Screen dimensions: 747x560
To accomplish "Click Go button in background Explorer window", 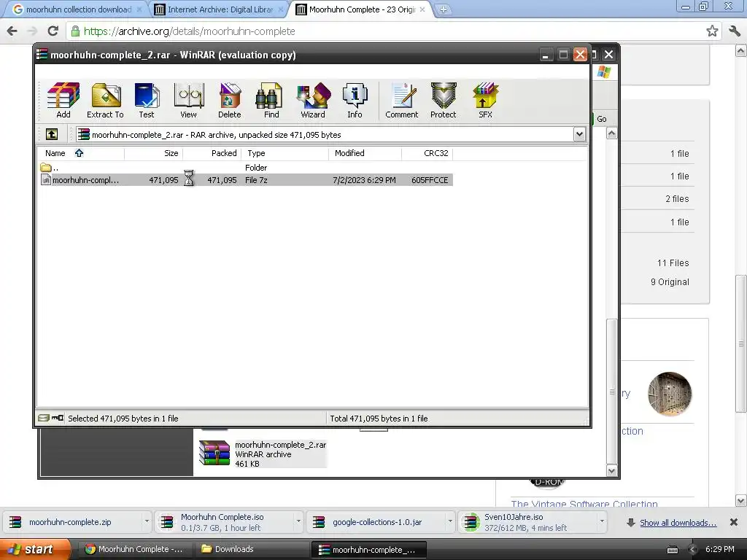I will click(602, 119).
